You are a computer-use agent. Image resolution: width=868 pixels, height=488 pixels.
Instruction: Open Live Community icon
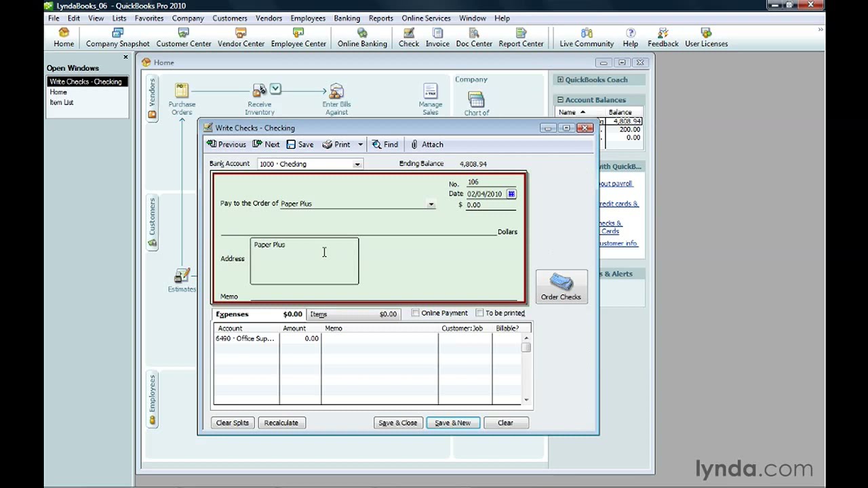(x=587, y=38)
